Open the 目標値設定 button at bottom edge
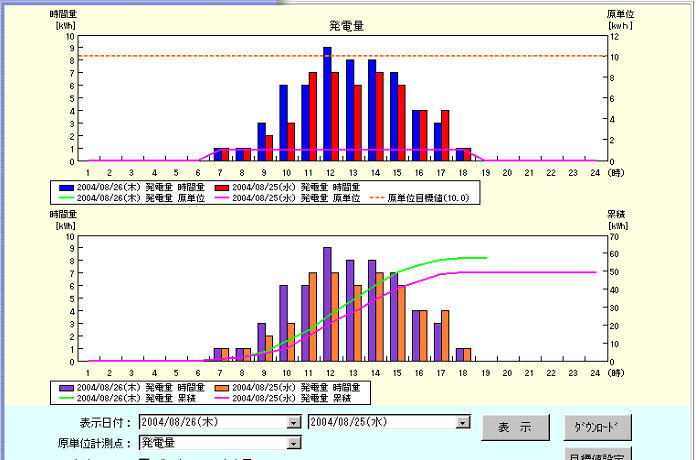The image size is (696, 460). [x=597, y=455]
